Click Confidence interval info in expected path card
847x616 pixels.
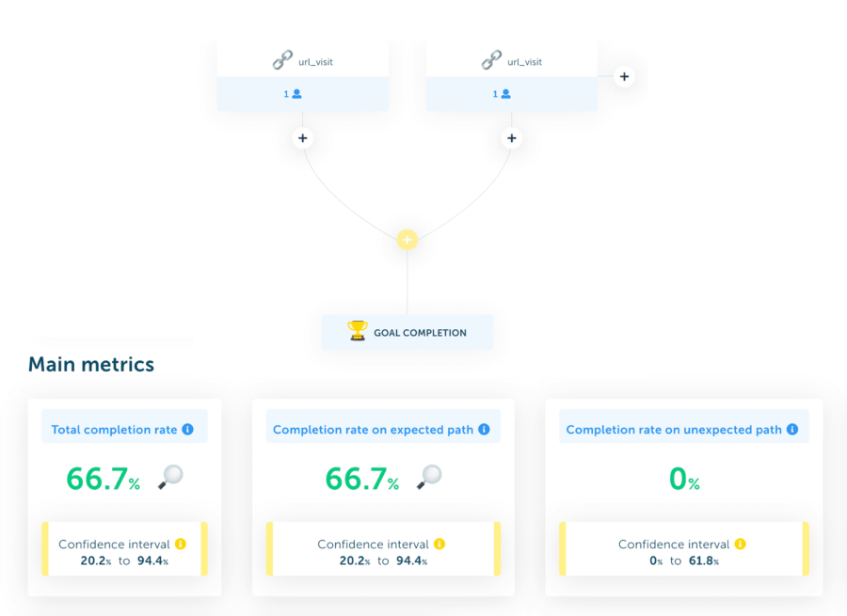click(439, 544)
